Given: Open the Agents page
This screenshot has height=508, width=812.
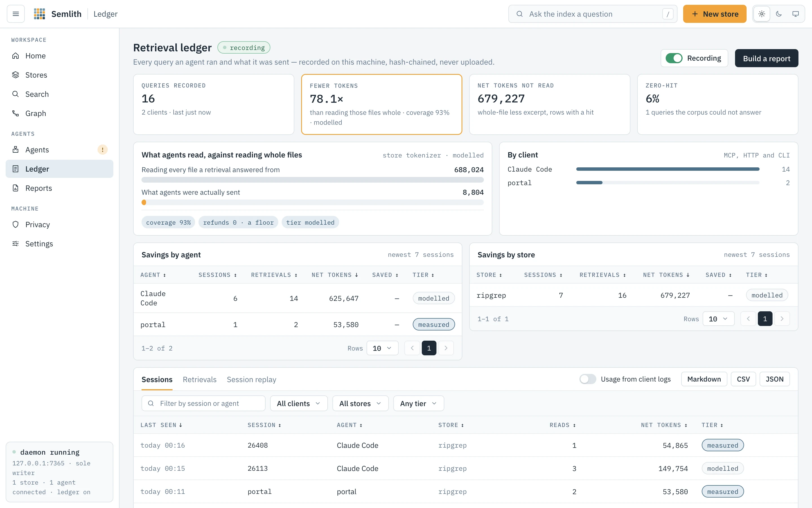Looking at the screenshot, I should pyautogui.click(x=59, y=150).
